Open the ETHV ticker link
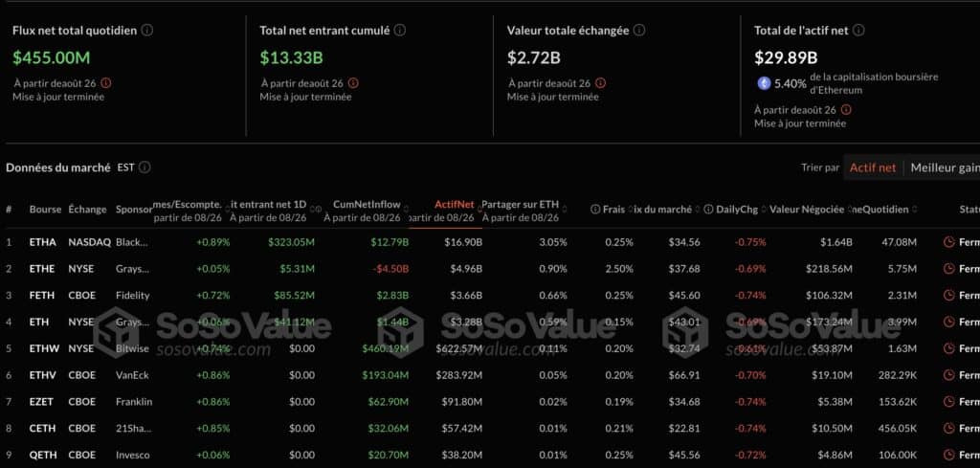The width and height of the screenshot is (980, 468). click(x=42, y=375)
